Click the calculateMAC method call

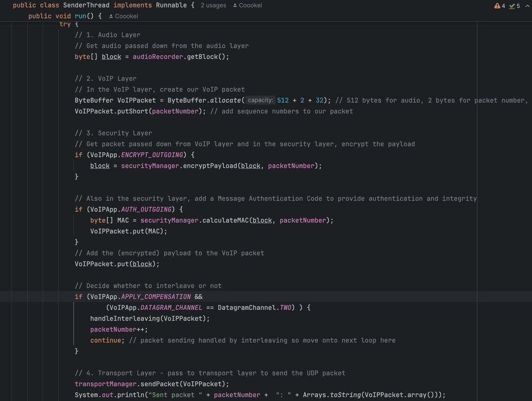[x=226, y=220]
